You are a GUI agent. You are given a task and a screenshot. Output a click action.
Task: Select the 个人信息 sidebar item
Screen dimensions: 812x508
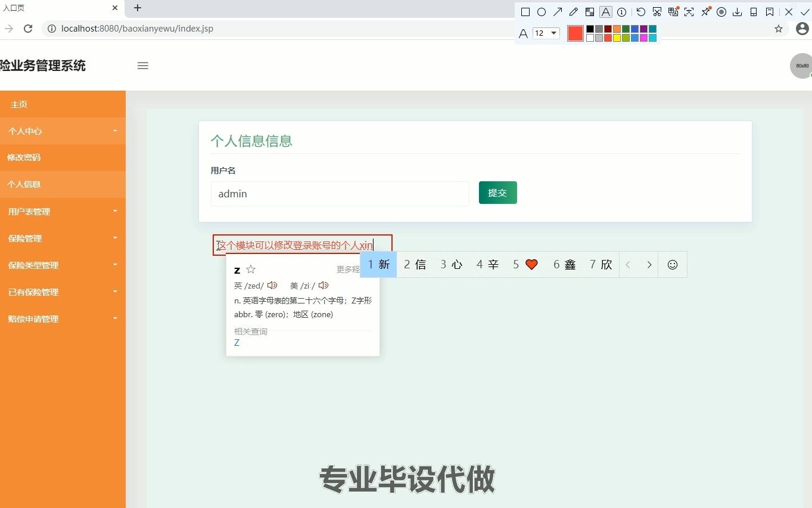(63, 185)
